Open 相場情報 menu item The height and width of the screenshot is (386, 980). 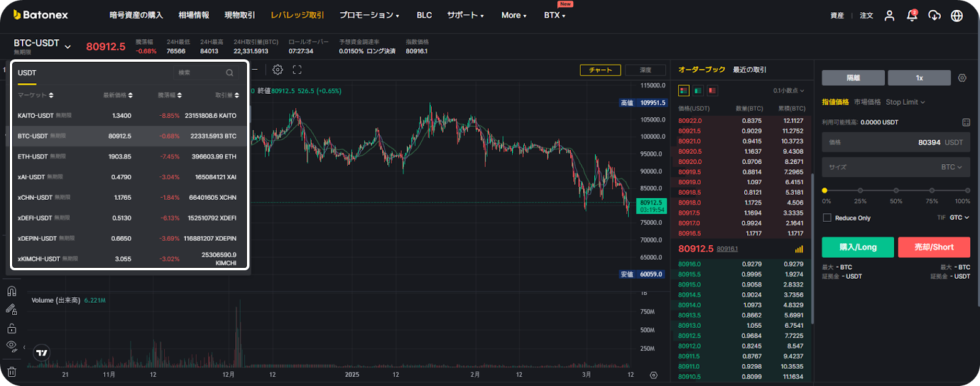click(x=194, y=15)
